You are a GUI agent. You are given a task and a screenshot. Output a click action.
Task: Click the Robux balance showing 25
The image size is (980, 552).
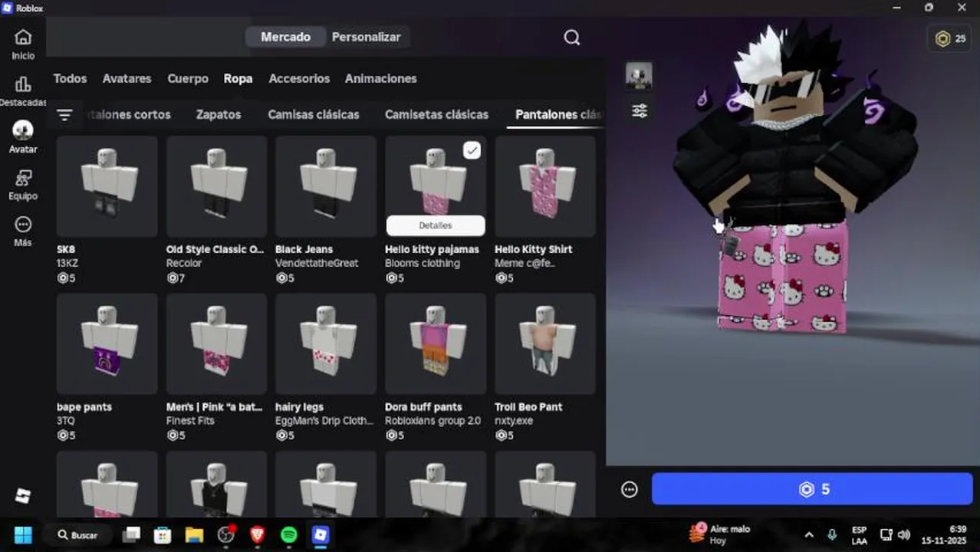[950, 38]
